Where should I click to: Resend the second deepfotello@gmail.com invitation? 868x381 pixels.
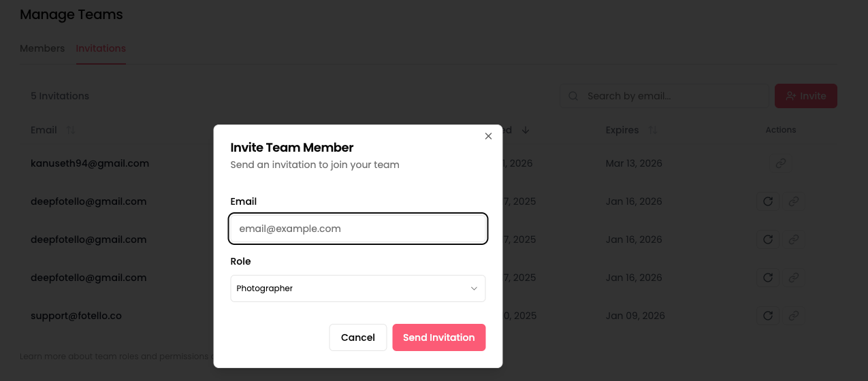tap(768, 239)
